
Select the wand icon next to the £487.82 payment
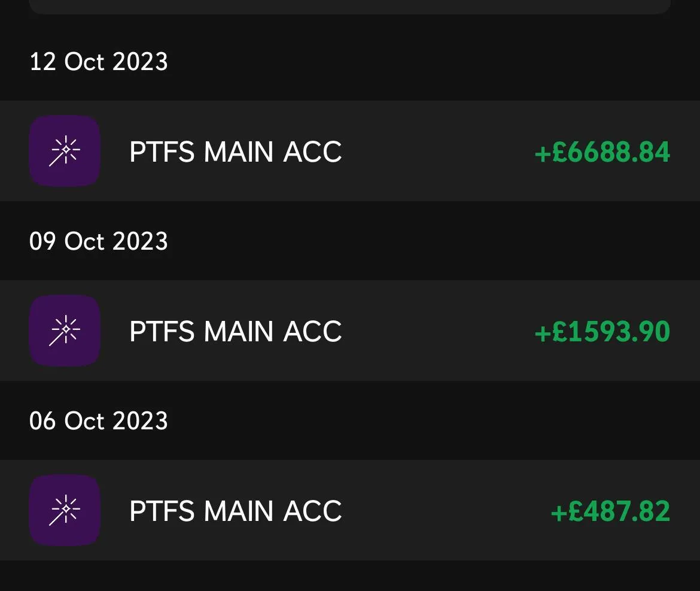64,510
